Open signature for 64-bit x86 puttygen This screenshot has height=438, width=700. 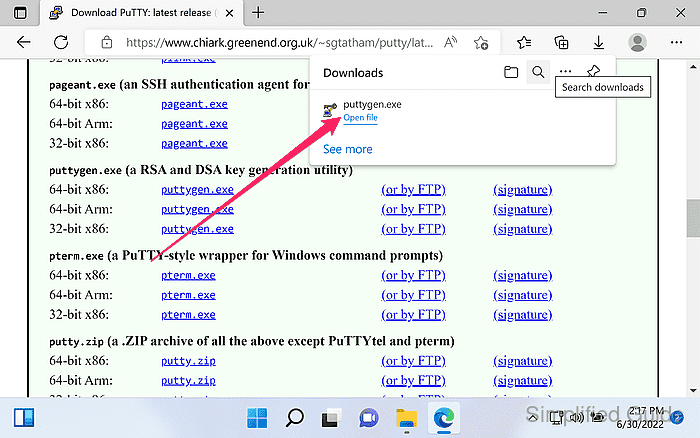coord(523,190)
